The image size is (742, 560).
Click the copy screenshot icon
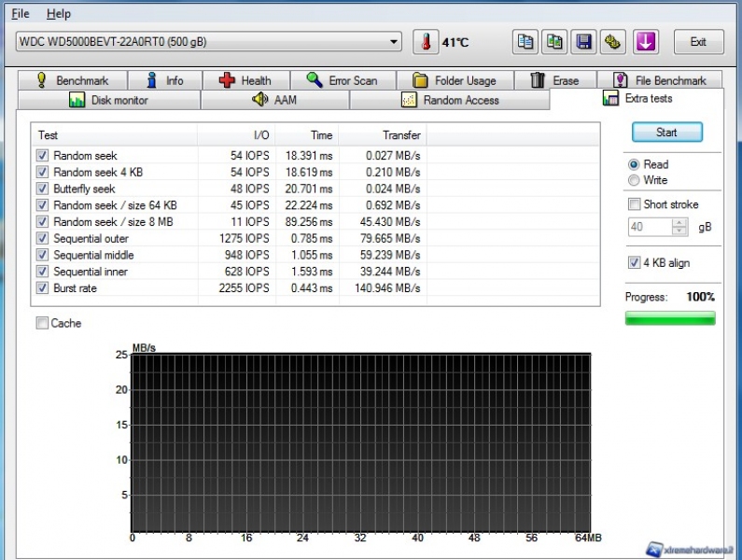pyautogui.click(x=555, y=42)
